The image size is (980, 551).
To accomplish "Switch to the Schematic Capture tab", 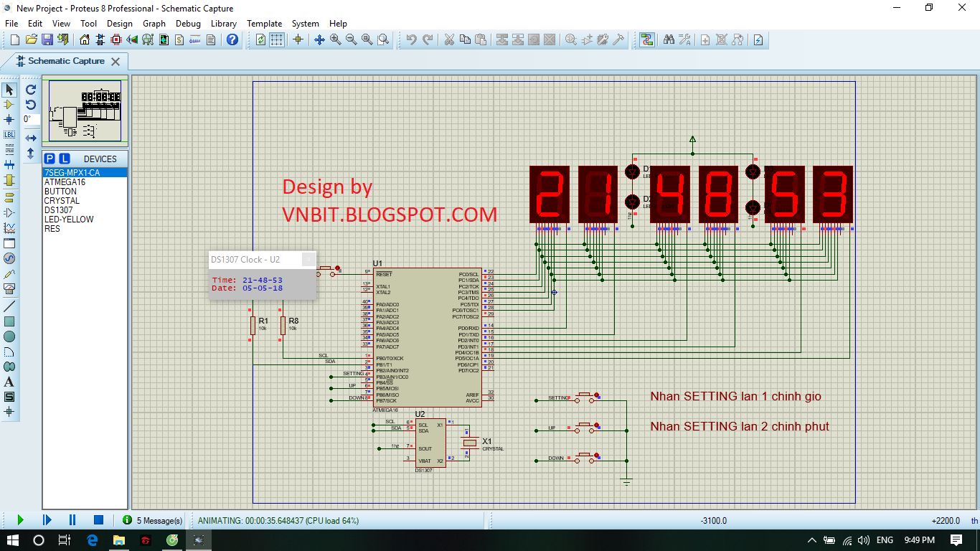I will tap(63, 61).
